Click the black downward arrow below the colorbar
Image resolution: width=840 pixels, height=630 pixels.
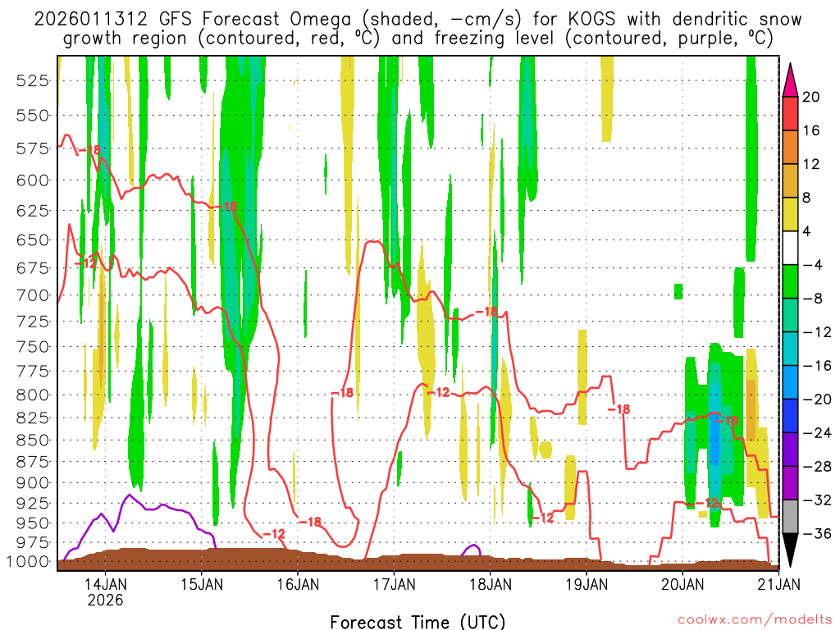click(790, 550)
